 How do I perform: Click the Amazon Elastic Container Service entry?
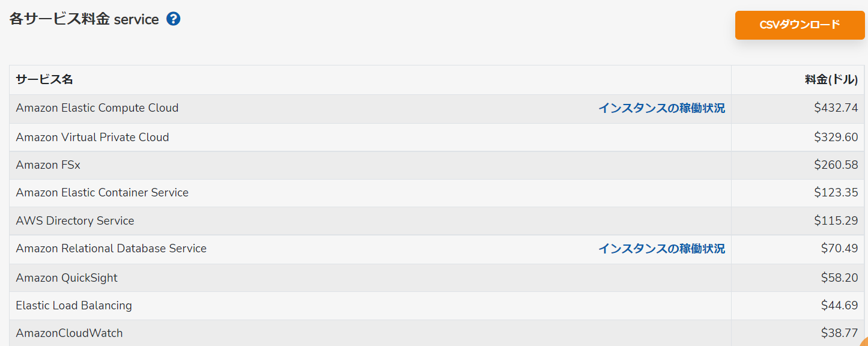coord(102,193)
